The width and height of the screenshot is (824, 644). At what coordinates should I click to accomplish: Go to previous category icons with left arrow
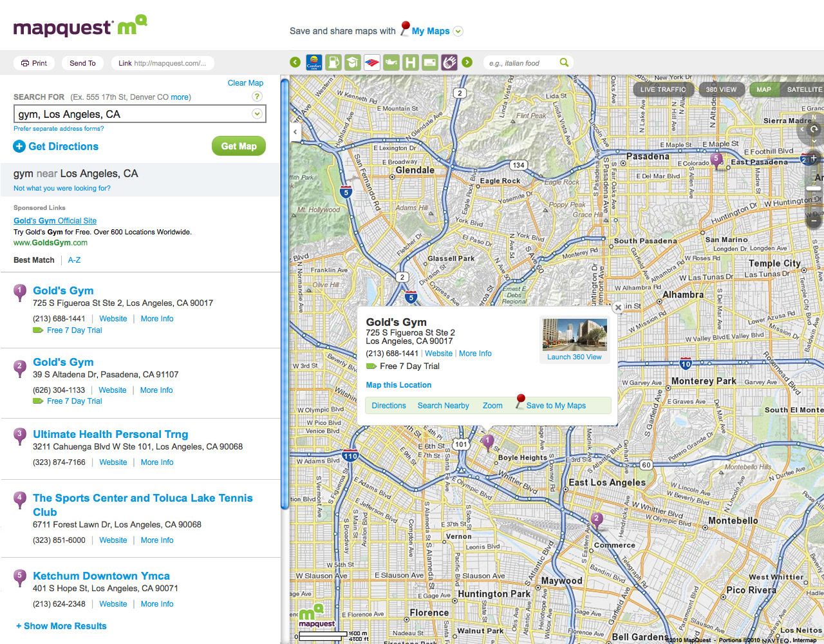pyautogui.click(x=295, y=62)
